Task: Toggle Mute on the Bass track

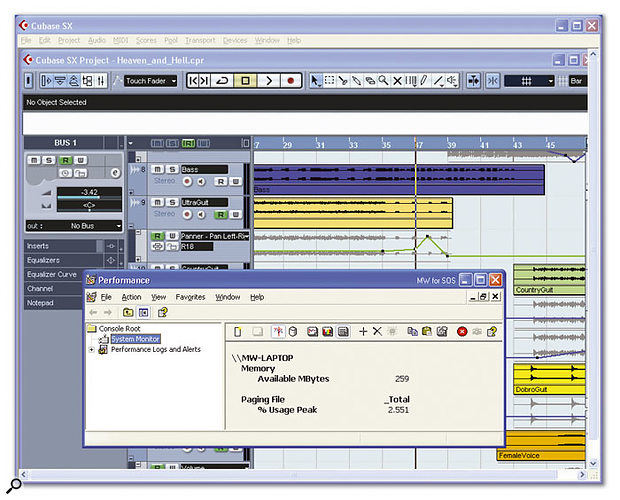Action: tap(157, 169)
